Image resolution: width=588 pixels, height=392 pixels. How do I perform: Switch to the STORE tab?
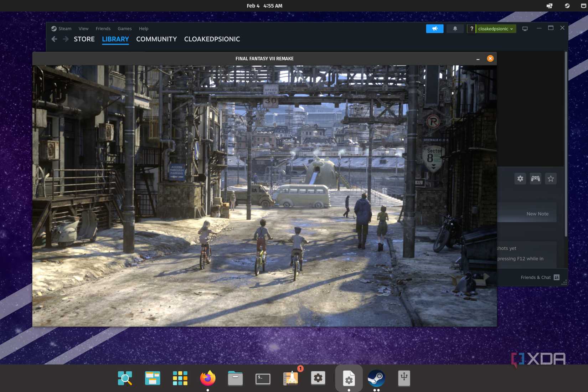pos(84,39)
